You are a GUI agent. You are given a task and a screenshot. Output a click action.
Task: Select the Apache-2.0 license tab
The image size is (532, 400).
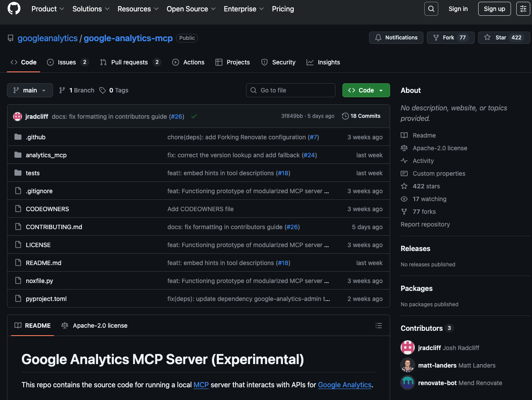coord(94,326)
